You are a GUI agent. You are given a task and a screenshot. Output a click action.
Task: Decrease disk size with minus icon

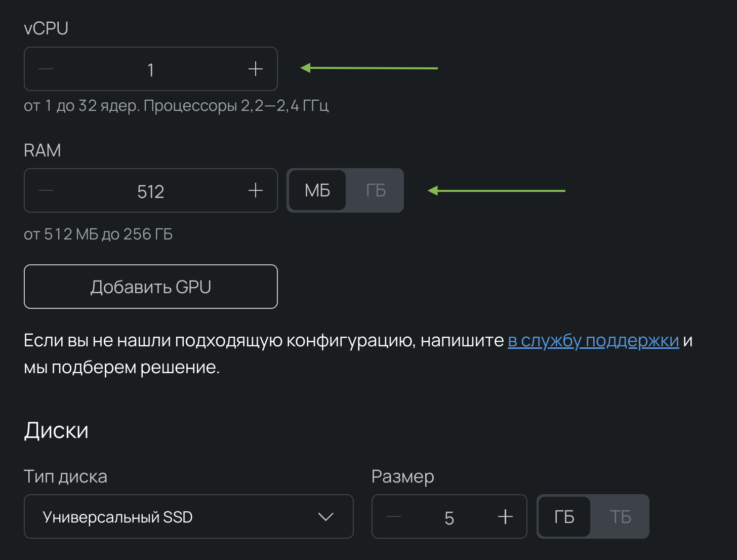393,517
